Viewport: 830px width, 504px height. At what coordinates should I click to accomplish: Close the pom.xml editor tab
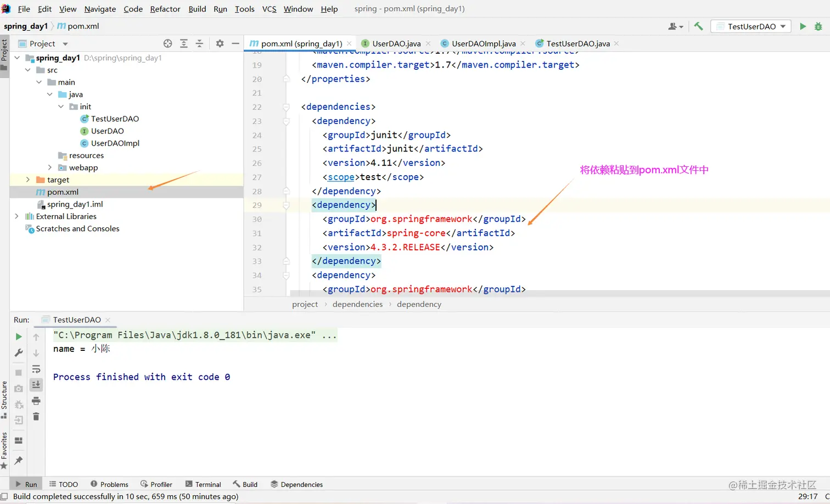[x=349, y=43]
